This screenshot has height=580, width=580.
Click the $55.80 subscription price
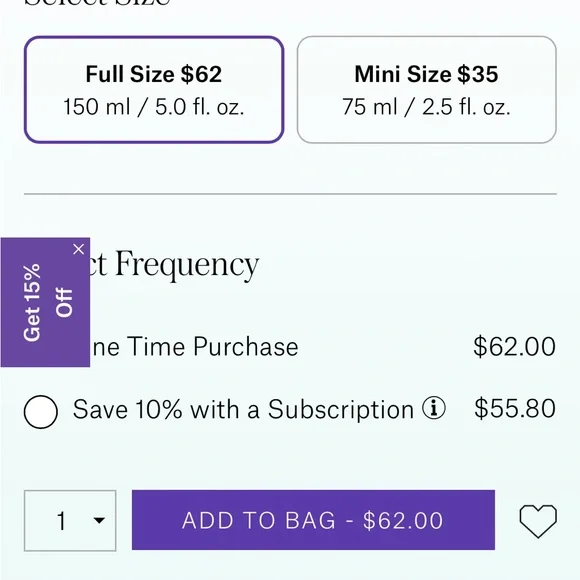click(515, 408)
